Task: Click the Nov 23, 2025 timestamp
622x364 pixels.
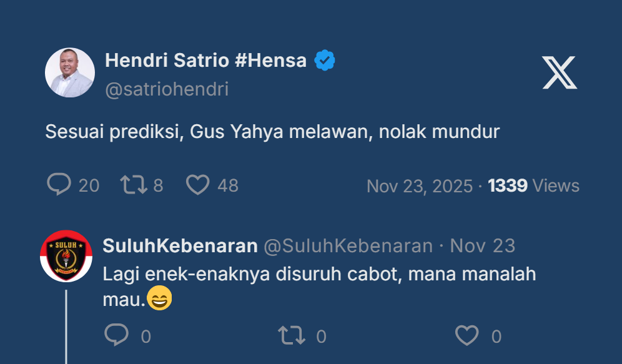Action: (x=419, y=186)
